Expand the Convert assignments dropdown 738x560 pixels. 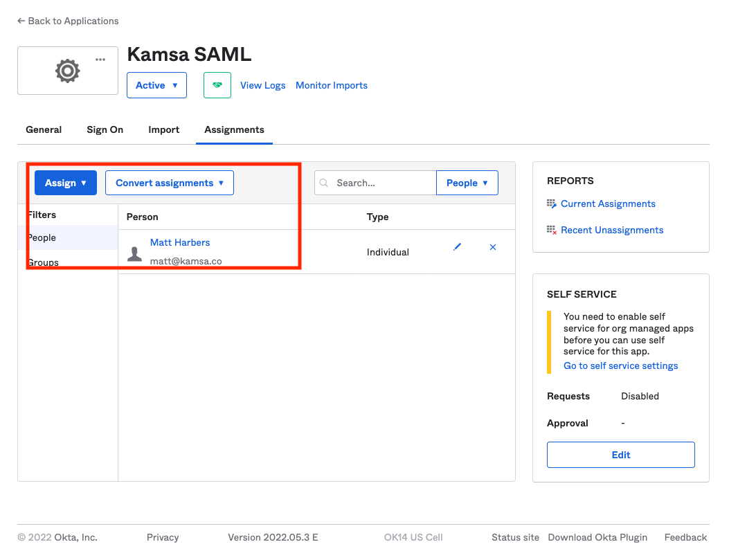[x=170, y=183]
